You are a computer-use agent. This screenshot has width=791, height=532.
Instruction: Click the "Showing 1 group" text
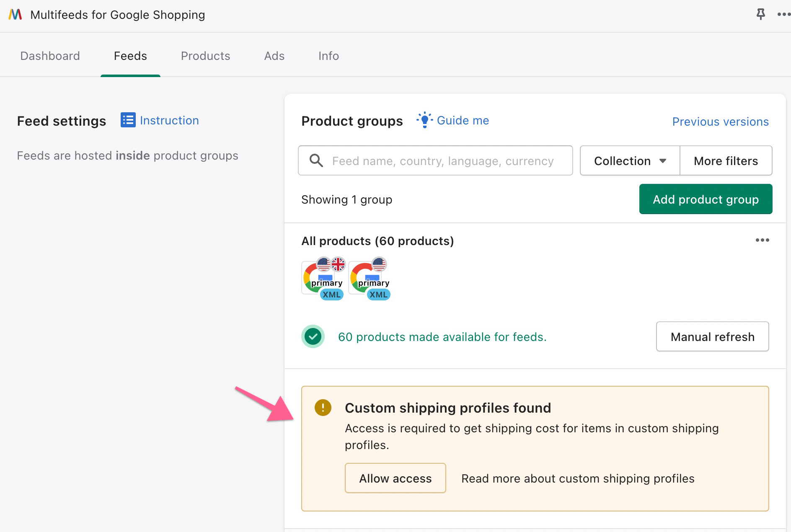[x=346, y=199]
